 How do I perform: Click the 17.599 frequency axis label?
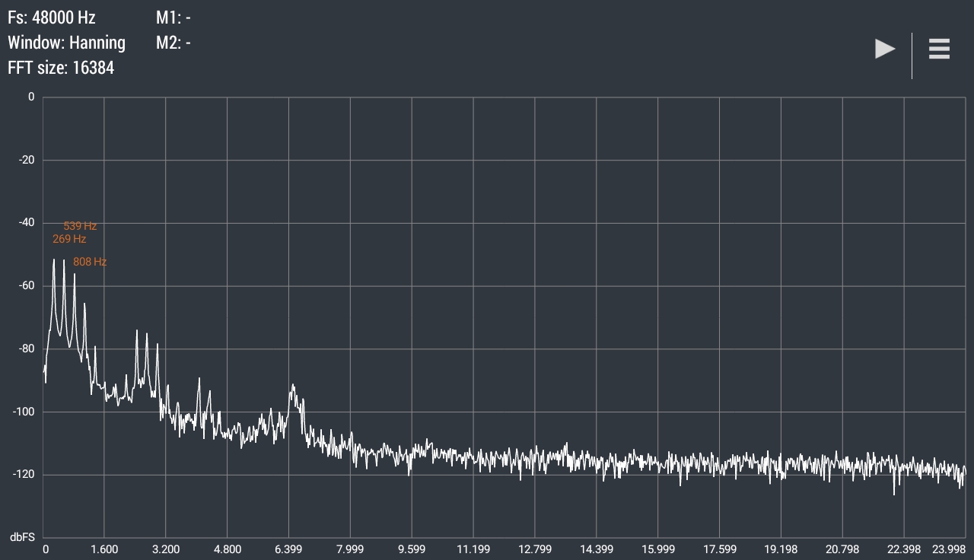tap(720, 549)
